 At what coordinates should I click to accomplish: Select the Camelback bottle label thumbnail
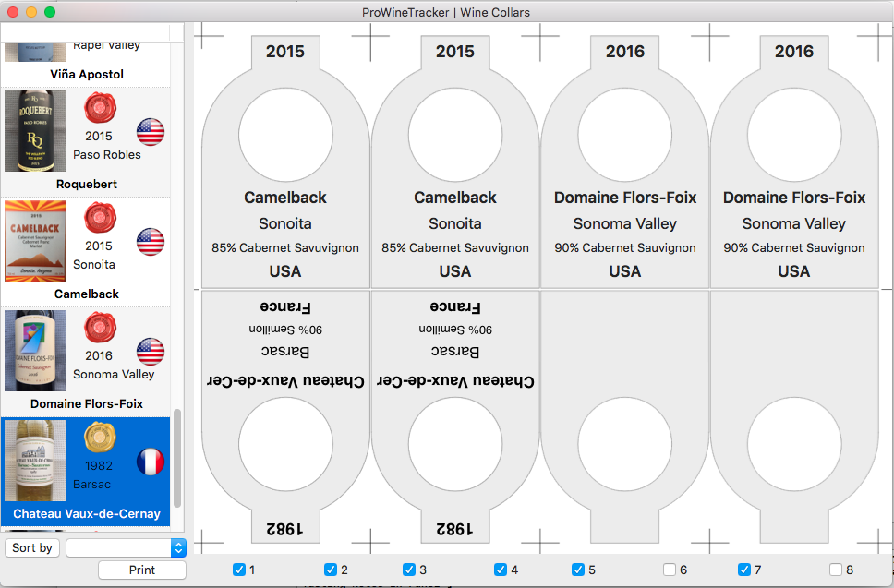click(x=35, y=241)
